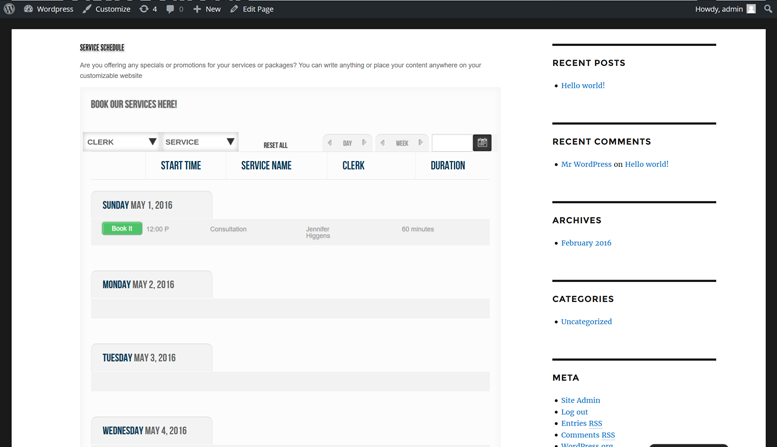
Task: Select Consultation service name text
Action: coord(228,229)
